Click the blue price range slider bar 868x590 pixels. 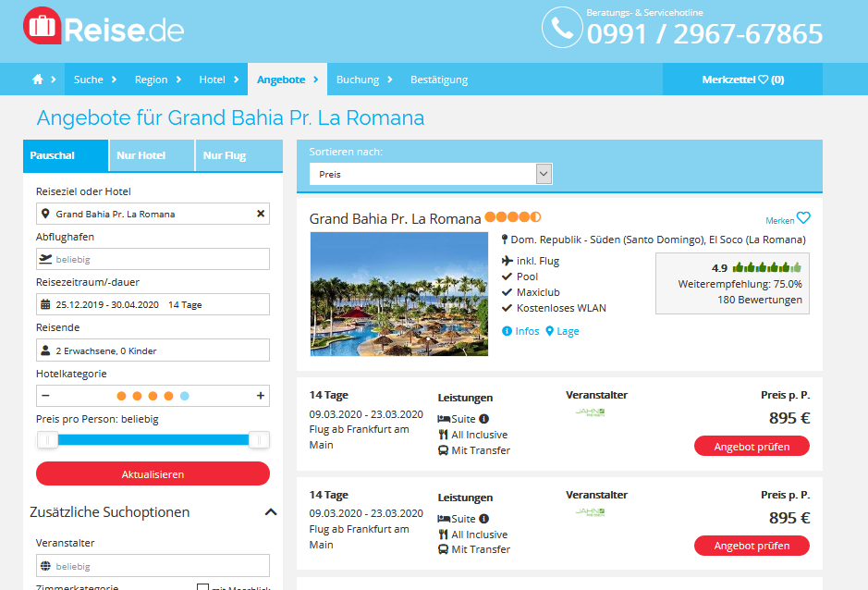coord(153,440)
